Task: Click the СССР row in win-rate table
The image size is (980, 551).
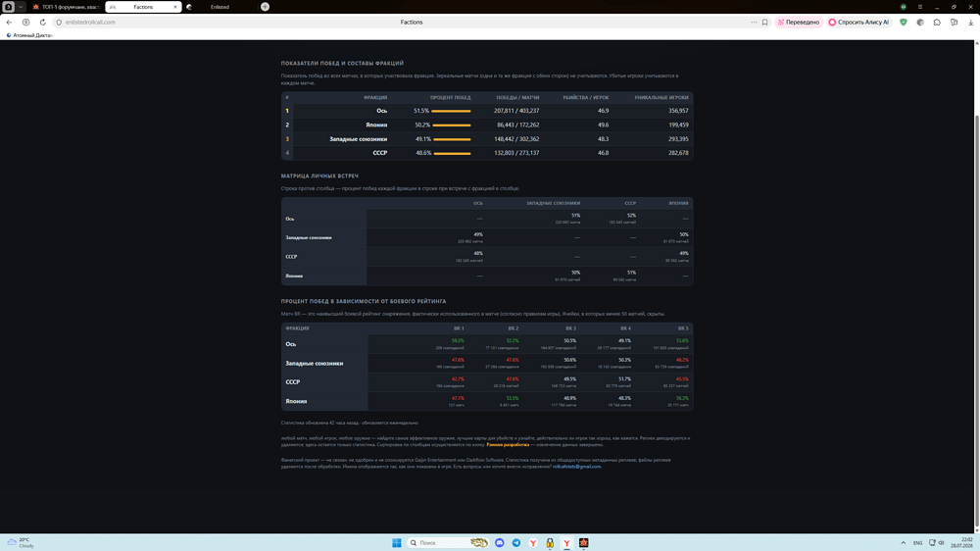Action: point(487,153)
